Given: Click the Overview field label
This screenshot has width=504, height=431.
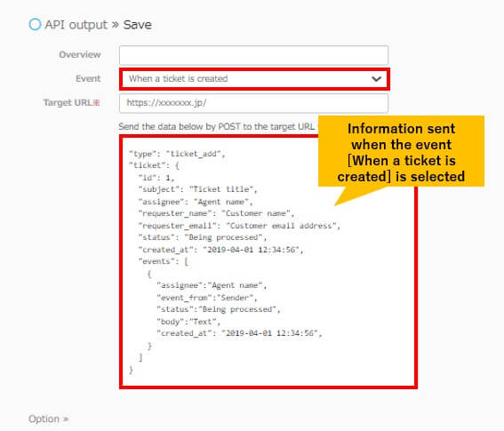Looking at the screenshot, I should pyautogui.click(x=80, y=54).
